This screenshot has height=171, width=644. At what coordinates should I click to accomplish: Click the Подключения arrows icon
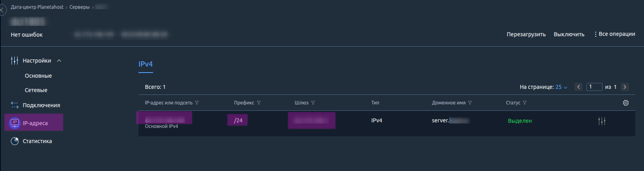point(15,105)
